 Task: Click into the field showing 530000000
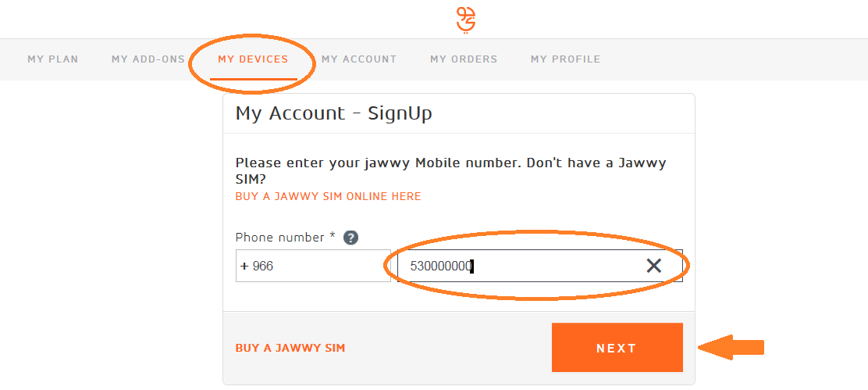(539, 266)
